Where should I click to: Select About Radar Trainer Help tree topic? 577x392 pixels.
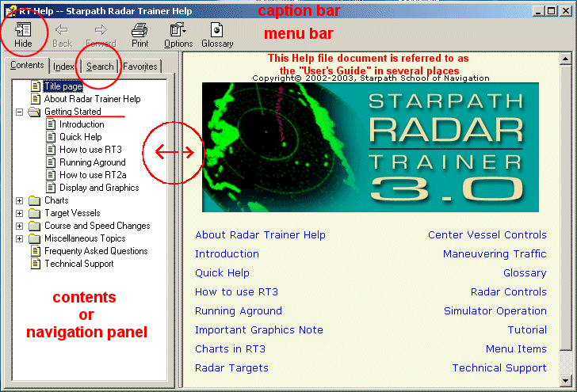(93, 99)
